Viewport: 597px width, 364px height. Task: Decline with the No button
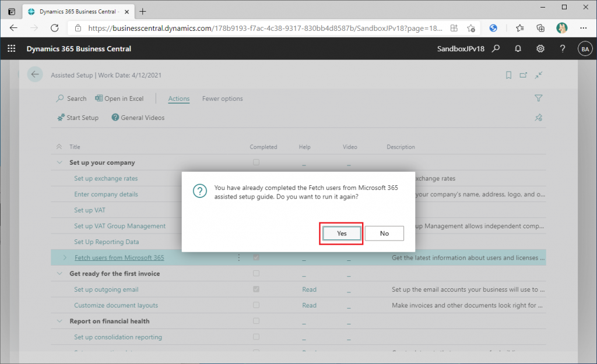tap(385, 234)
